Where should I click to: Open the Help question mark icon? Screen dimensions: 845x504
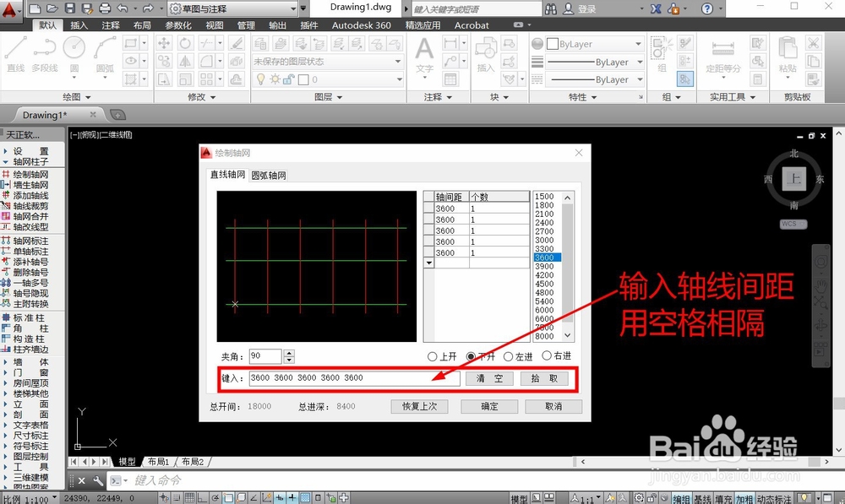707,8
